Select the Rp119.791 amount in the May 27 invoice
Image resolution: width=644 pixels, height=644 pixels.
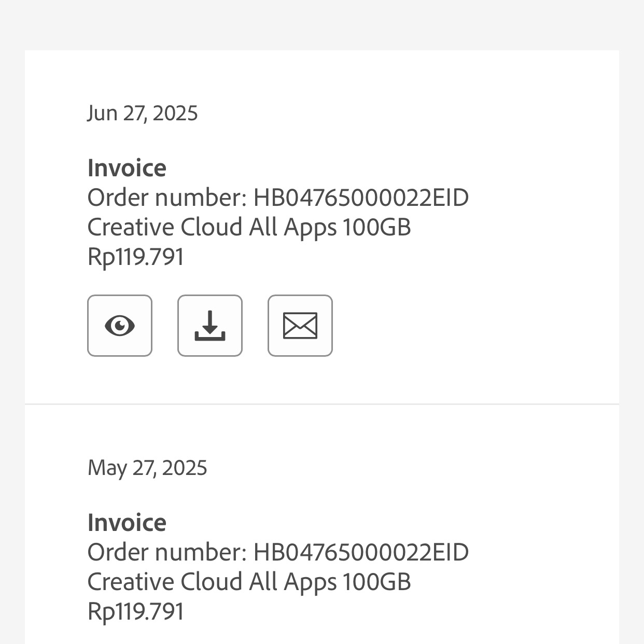pos(136,612)
